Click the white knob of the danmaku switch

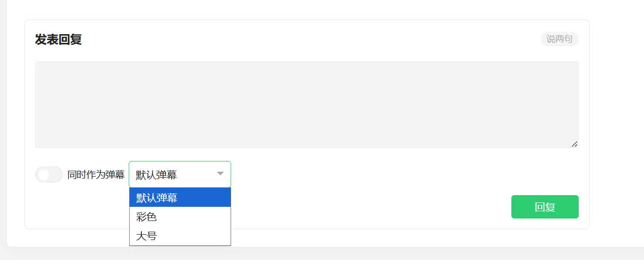pos(44,175)
